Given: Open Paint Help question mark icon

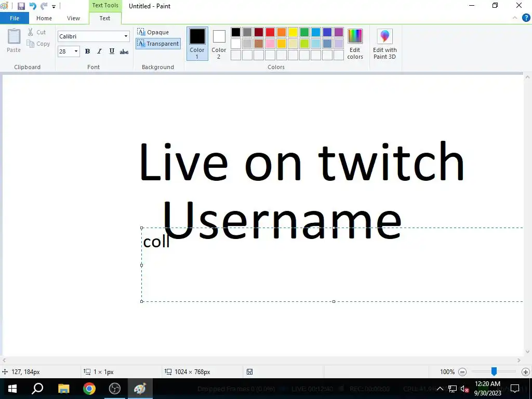Looking at the screenshot, I should click(x=526, y=18).
